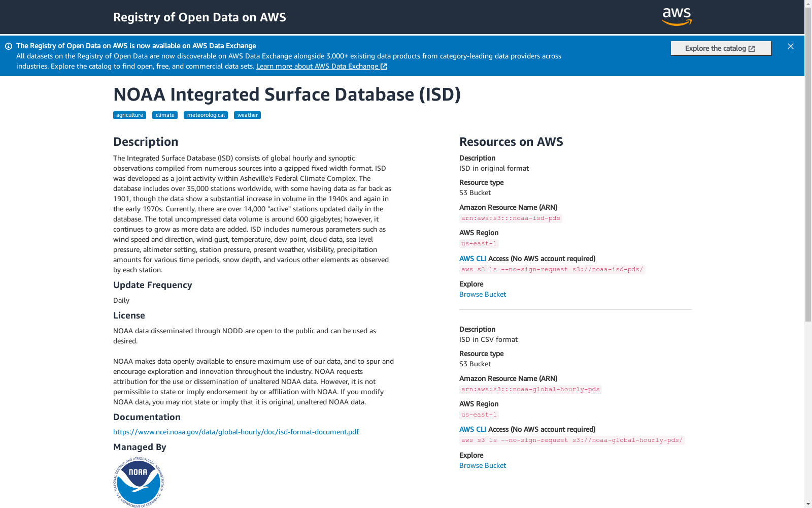Click the Resources on AWS heading
Image resolution: width=812 pixels, height=508 pixels.
(511, 142)
